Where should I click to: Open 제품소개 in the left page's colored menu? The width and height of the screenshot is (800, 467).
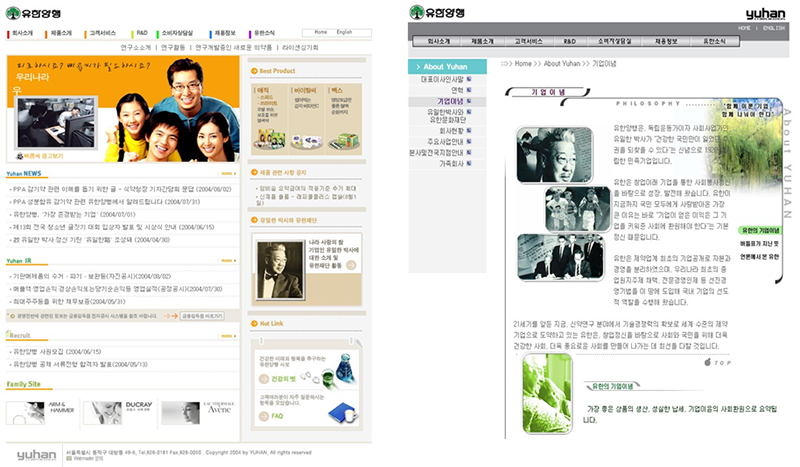[61, 33]
